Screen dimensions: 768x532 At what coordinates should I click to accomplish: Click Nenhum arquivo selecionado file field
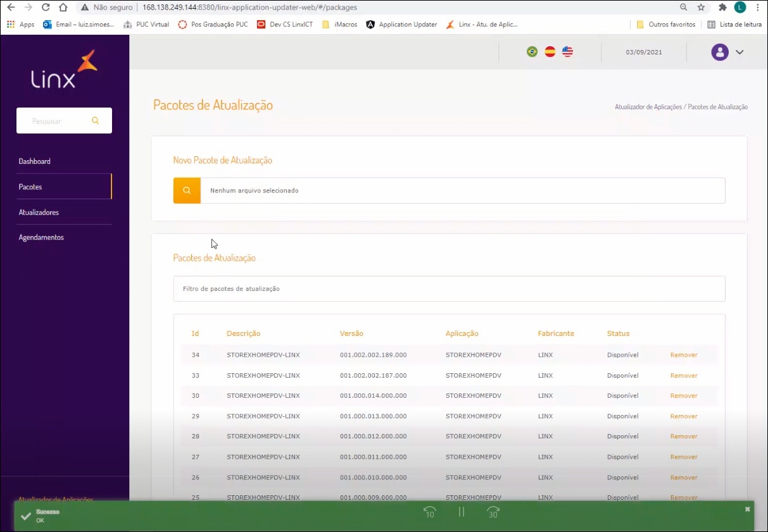463,190
